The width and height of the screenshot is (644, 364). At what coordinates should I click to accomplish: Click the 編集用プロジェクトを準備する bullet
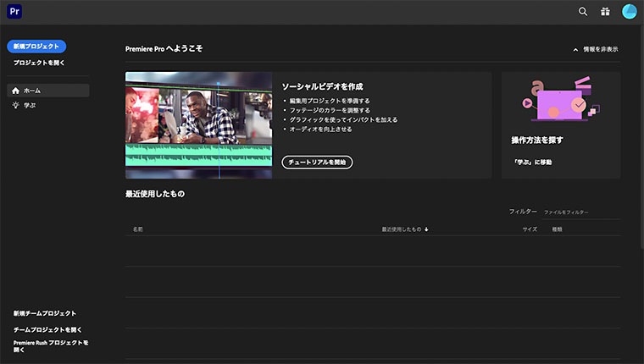click(330, 101)
